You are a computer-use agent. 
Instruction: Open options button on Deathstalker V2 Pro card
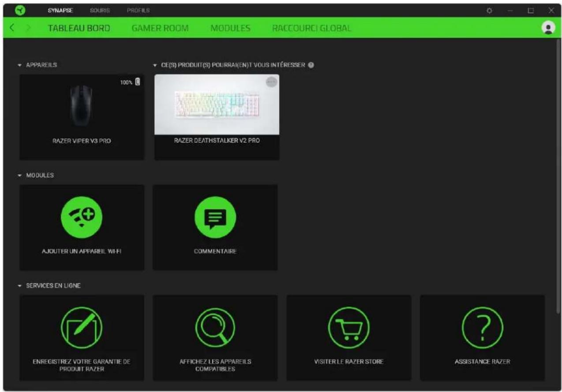(x=271, y=82)
